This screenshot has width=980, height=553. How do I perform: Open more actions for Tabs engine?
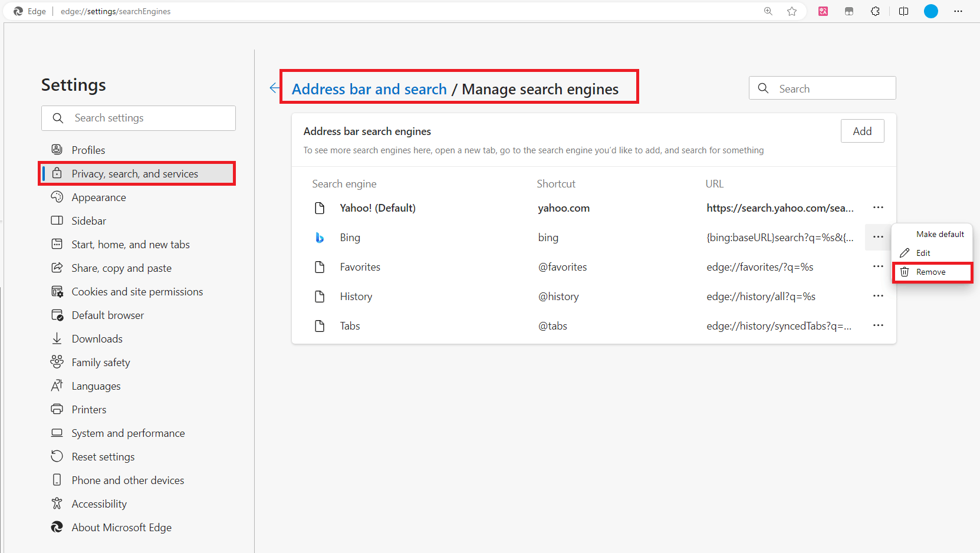tap(878, 325)
